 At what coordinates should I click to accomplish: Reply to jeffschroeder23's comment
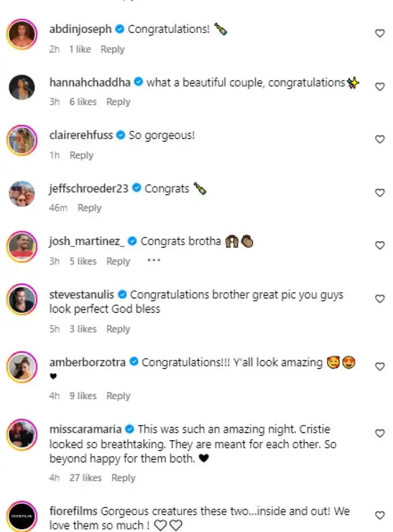(x=90, y=207)
